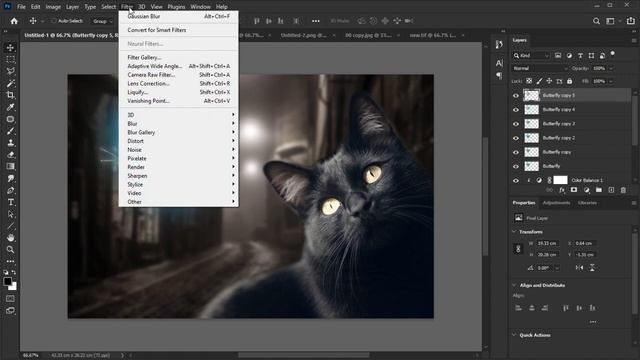The width and height of the screenshot is (640, 360).
Task: Toggle the link width and height constraint
Action: pyautogui.click(x=518, y=249)
